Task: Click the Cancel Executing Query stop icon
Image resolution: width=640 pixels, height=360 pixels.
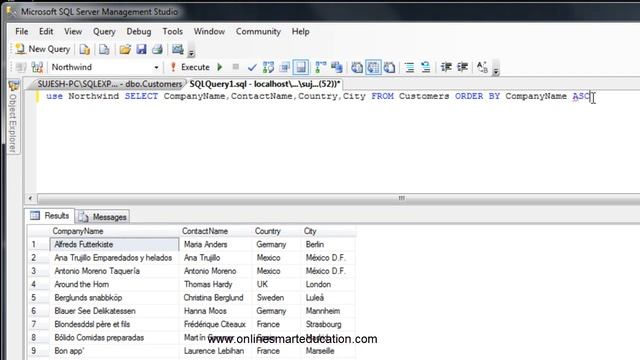Action: [x=236, y=67]
